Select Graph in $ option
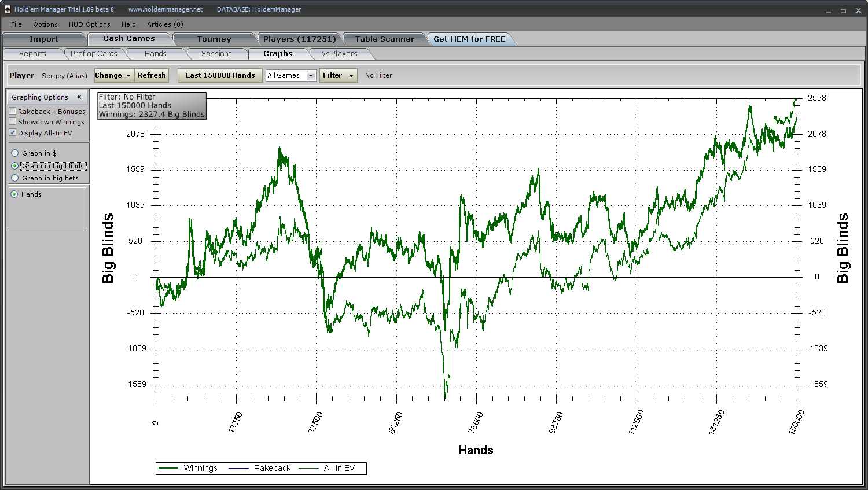Viewport: 868px width, 490px height. click(x=15, y=153)
